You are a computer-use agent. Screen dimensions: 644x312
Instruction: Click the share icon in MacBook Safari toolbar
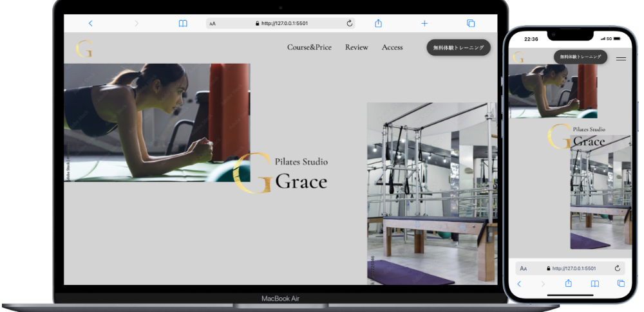tap(379, 23)
